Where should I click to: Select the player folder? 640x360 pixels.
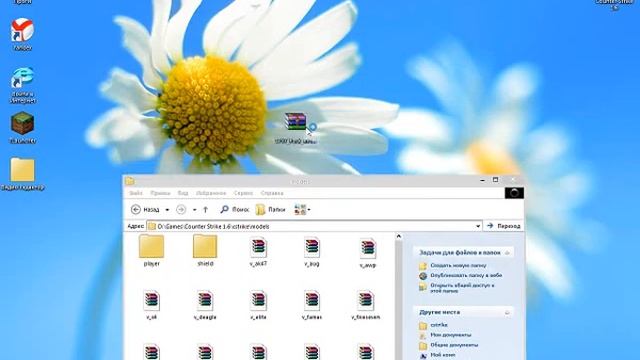click(x=151, y=251)
